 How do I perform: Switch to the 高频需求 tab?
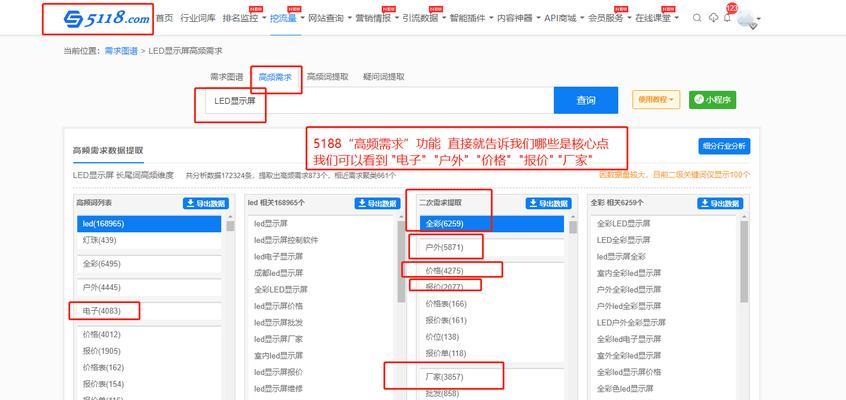275,77
